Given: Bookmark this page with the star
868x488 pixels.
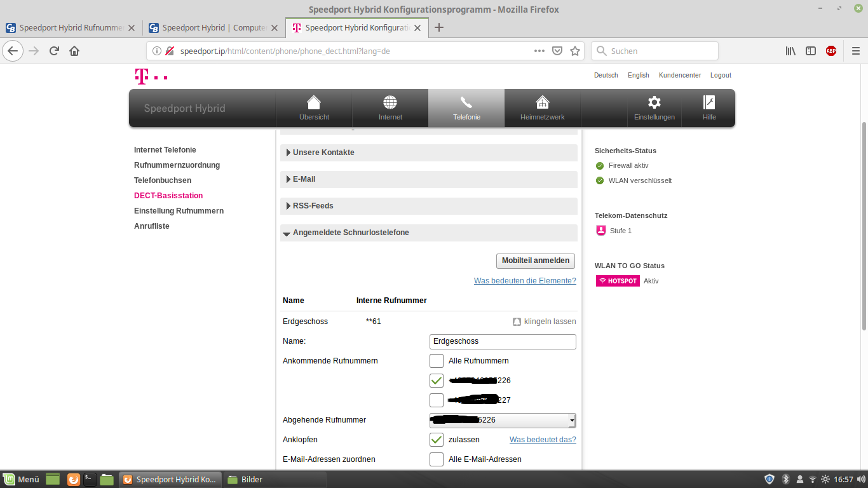Looking at the screenshot, I should (x=575, y=51).
